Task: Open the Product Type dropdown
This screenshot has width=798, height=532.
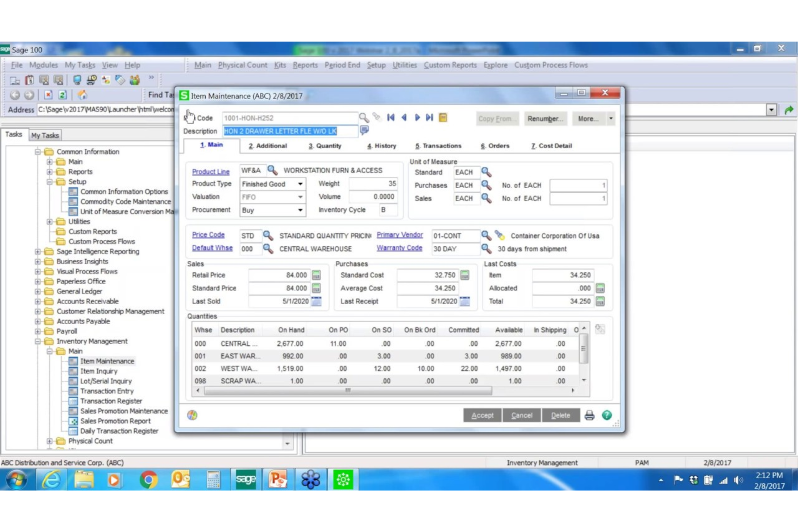Action: point(300,184)
